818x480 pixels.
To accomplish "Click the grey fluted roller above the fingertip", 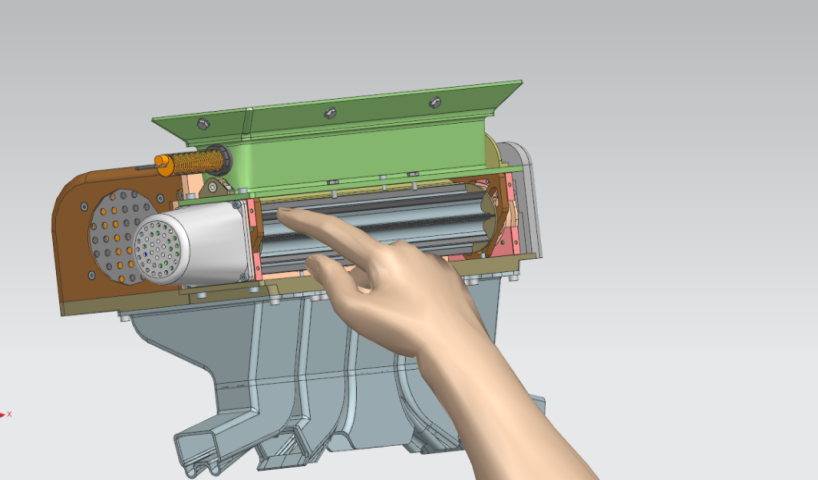I will (x=380, y=213).
